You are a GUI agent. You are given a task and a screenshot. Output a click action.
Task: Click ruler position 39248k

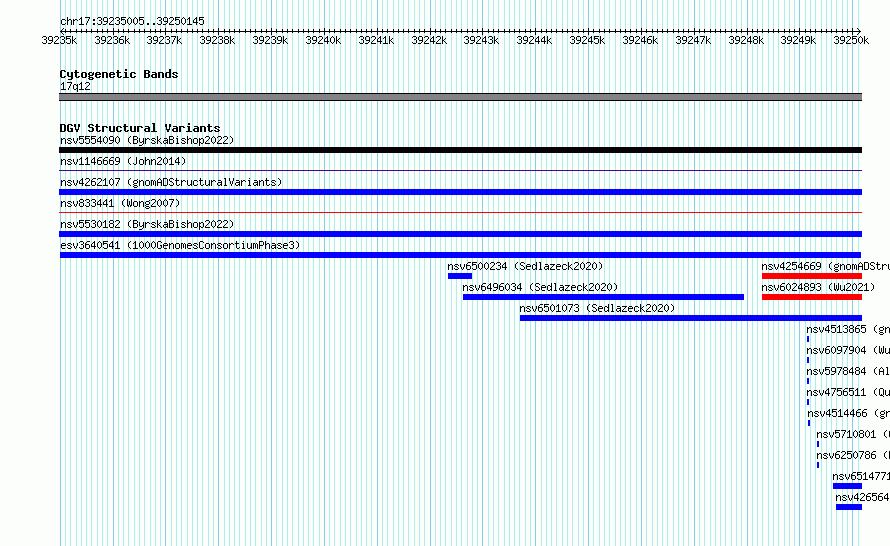coord(746,40)
